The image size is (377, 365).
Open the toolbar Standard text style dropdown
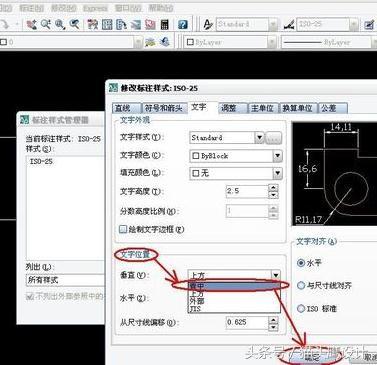click(x=273, y=24)
